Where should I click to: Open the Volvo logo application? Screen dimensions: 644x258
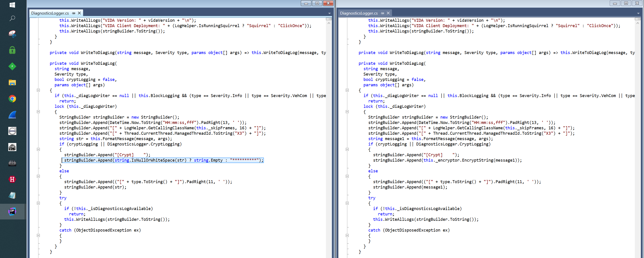(x=12, y=131)
